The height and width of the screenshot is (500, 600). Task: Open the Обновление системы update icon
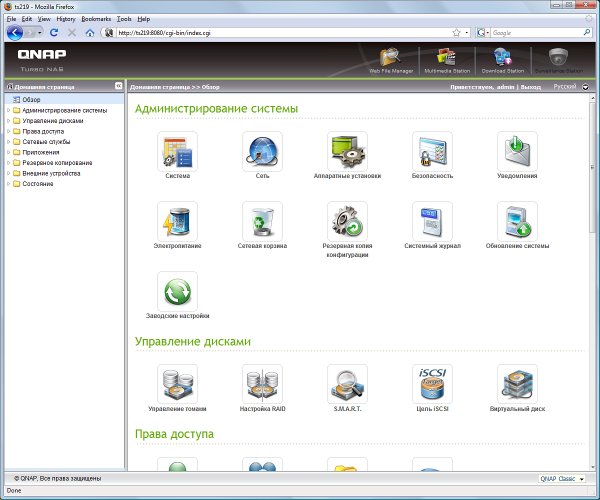pyautogui.click(x=517, y=221)
